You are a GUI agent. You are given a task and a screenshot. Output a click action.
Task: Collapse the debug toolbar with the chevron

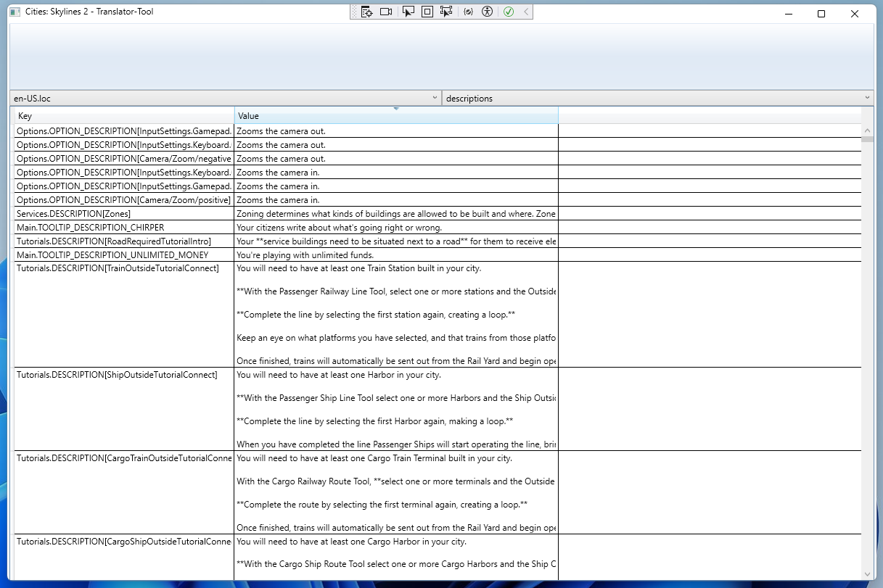(x=527, y=11)
